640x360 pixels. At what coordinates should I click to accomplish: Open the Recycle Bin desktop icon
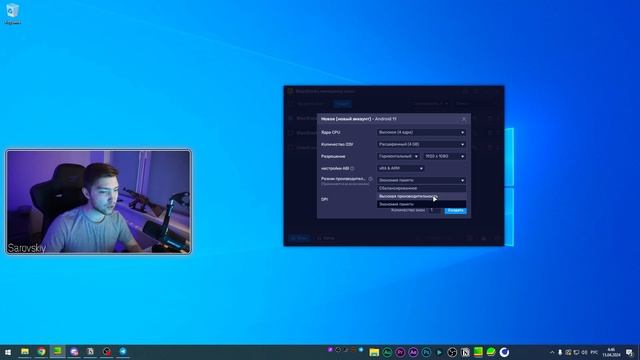(13, 14)
